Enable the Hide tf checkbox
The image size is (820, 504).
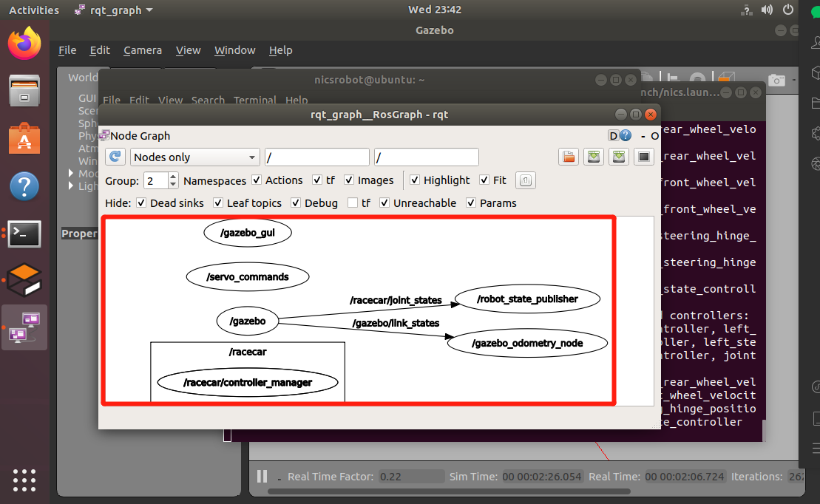click(353, 202)
